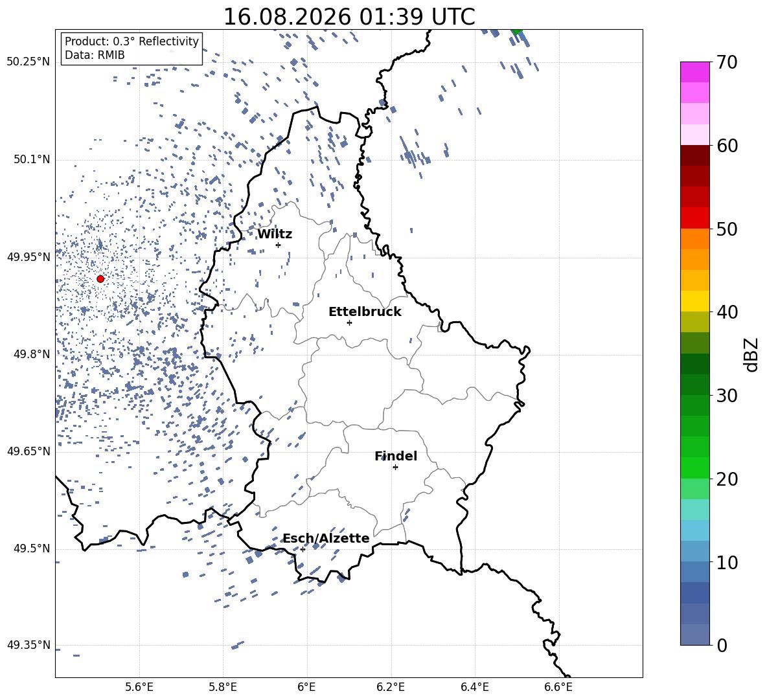Click the Product 0.3° Reflectivity legend box

coord(132,49)
